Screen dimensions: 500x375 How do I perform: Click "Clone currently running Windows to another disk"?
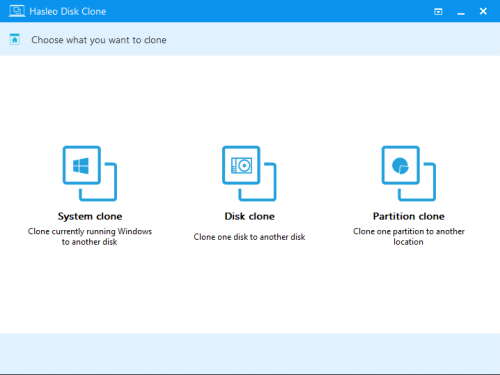tap(90, 236)
